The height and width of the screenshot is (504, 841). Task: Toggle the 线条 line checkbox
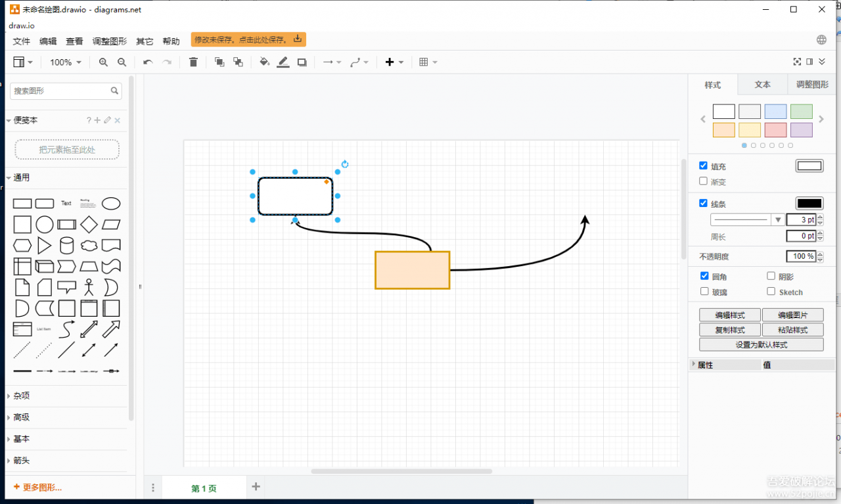pyautogui.click(x=704, y=204)
